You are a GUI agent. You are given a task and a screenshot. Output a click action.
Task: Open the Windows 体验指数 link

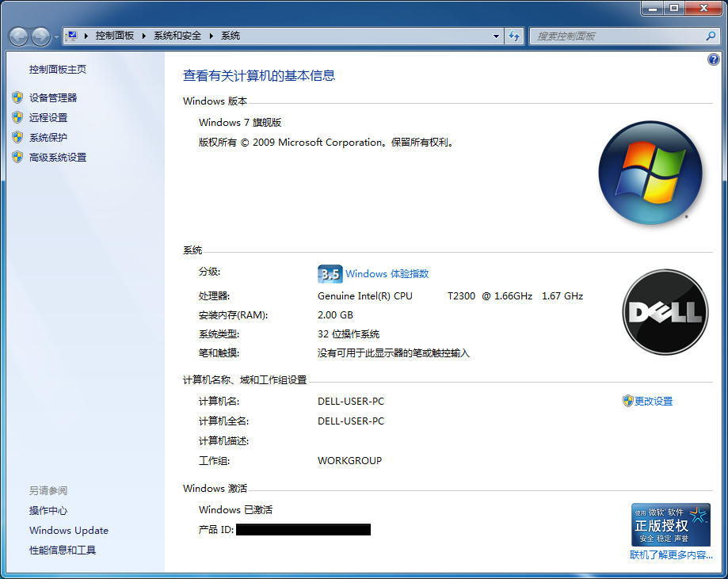pos(387,274)
